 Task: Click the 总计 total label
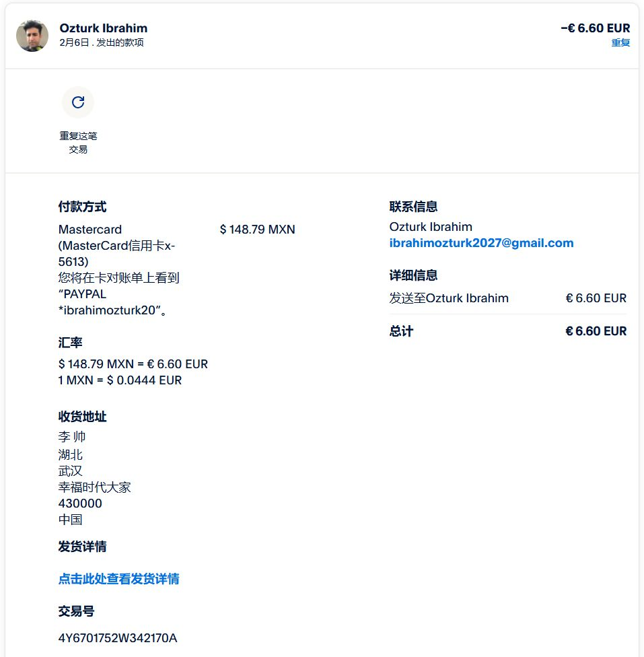pos(401,331)
